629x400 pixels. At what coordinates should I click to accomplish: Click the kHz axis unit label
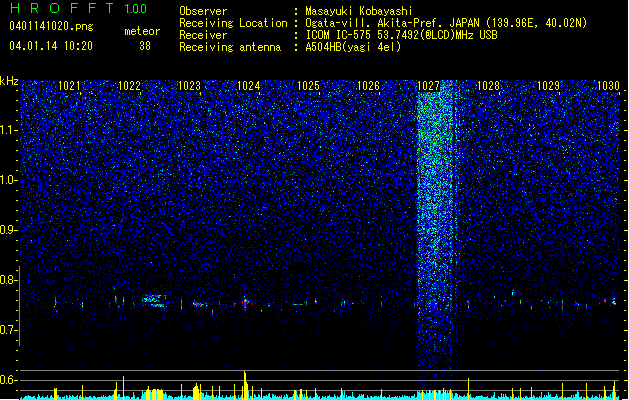coord(9,81)
